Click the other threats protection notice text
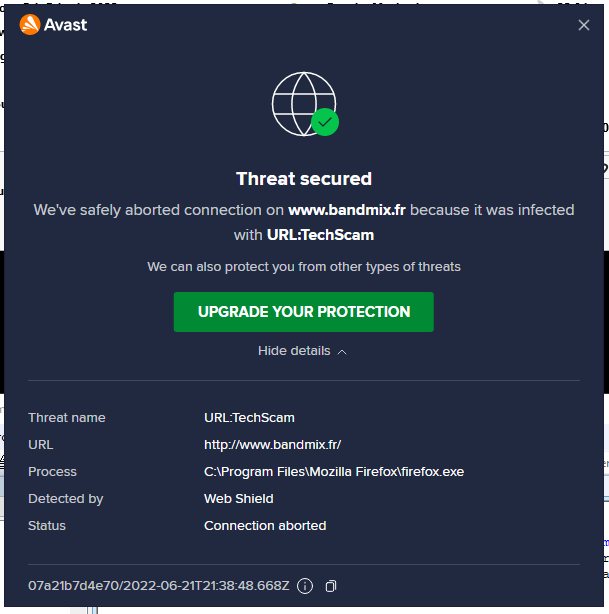Viewport: 609px width, 614px height. [304, 267]
